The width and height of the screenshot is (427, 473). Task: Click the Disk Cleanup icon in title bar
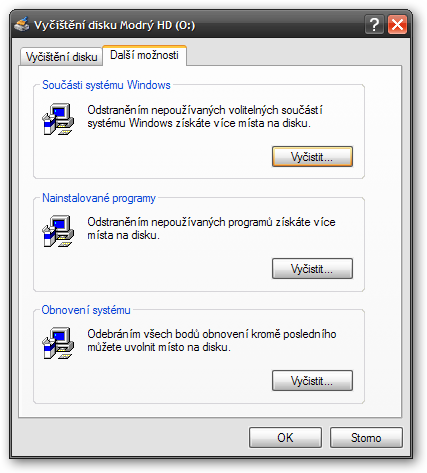pyautogui.click(x=22, y=25)
